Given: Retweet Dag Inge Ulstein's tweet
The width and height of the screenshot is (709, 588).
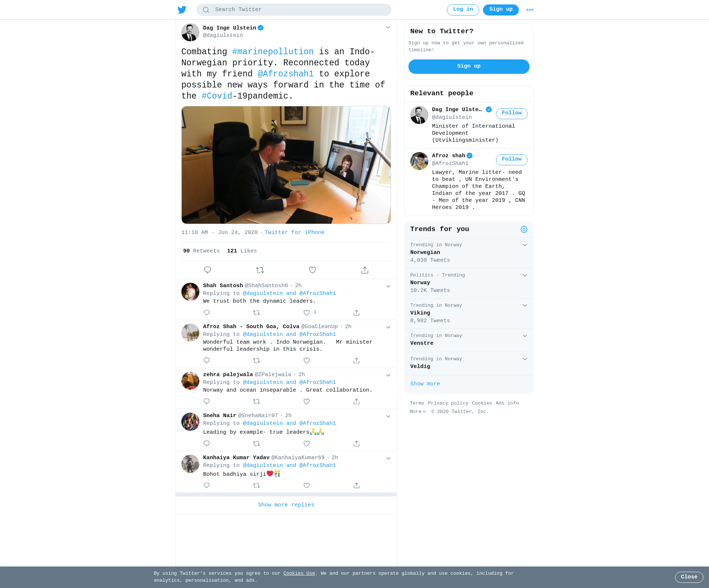Looking at the screenshot, I should coord(260,270).
